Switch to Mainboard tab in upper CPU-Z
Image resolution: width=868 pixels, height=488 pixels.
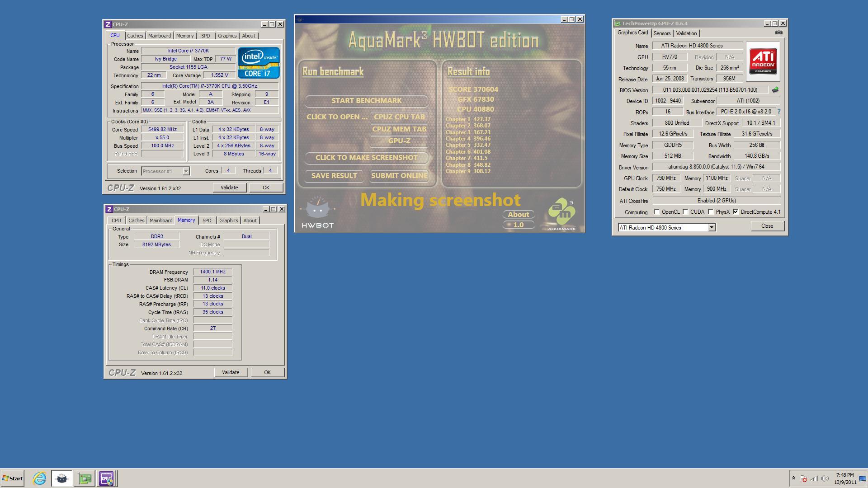click(160, 36)
